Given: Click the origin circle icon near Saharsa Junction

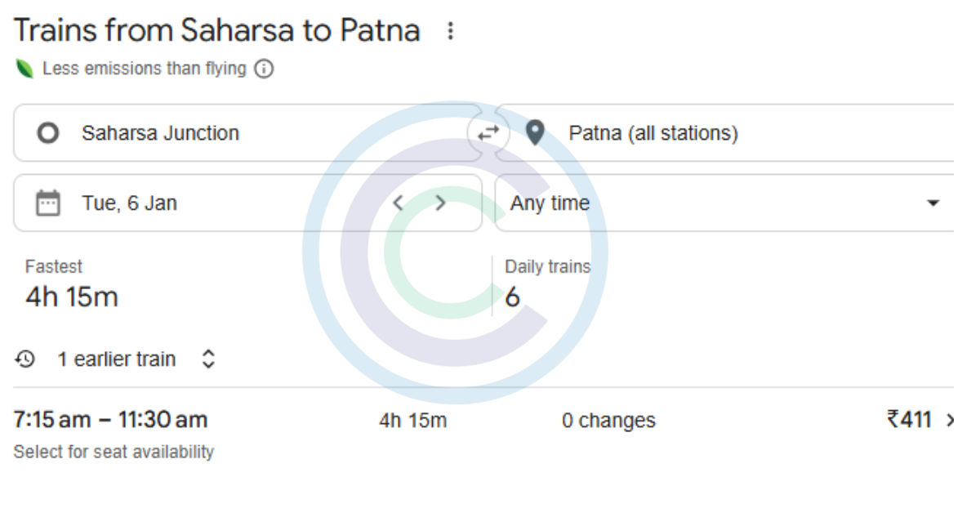Looking at the screenshot, I should coord(48,132).
